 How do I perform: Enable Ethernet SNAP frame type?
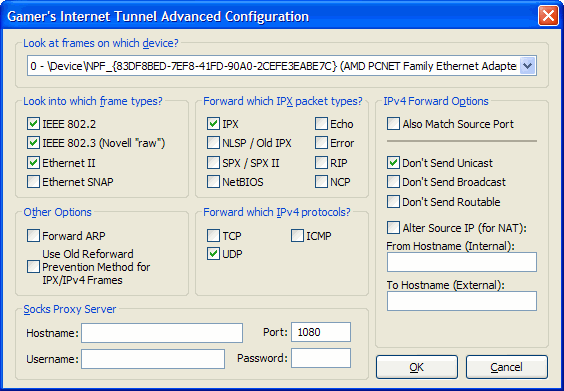click(33, 182)
